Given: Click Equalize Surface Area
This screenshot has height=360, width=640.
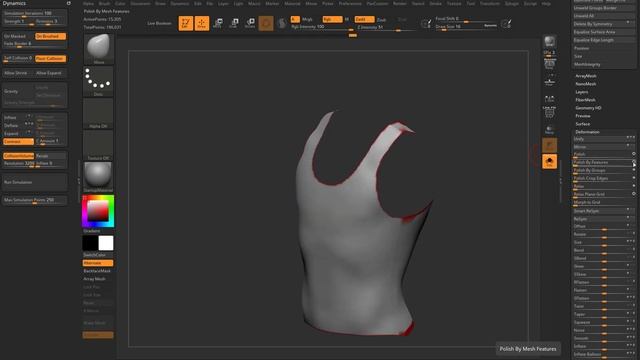Looking at the screenshot, I should pos(603,32).
